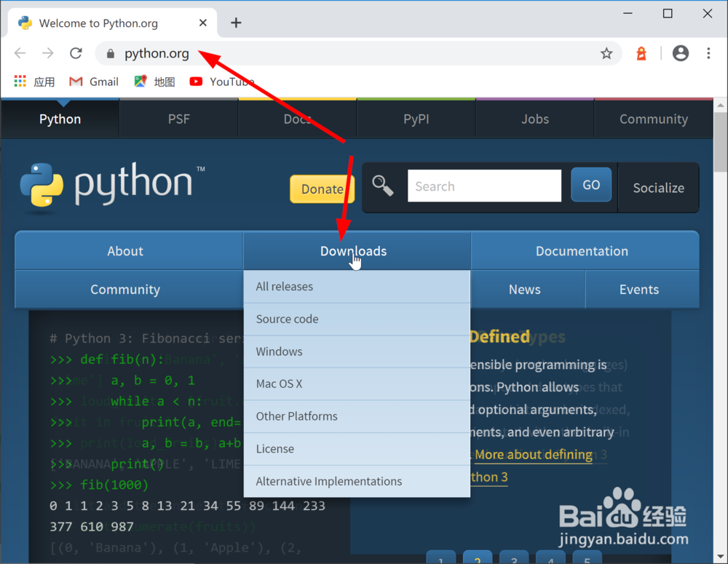
Task: Open the orange extension icon
Action: [x=641, y=53]
